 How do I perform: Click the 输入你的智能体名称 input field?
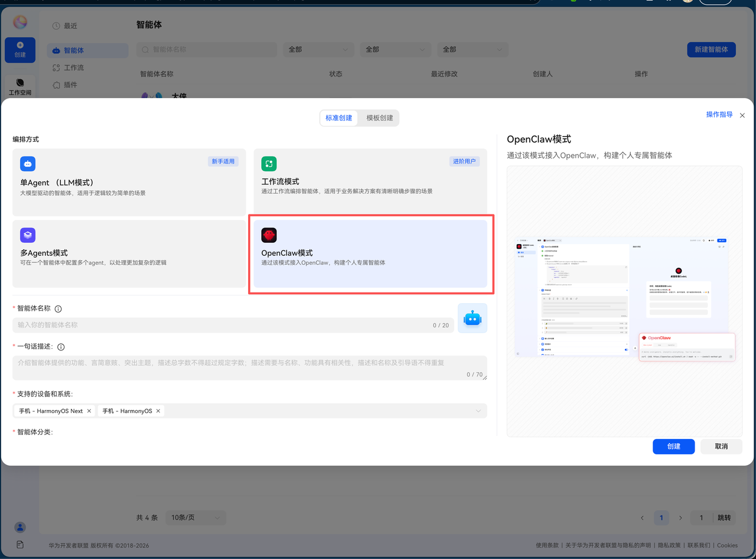coord(233,325)
